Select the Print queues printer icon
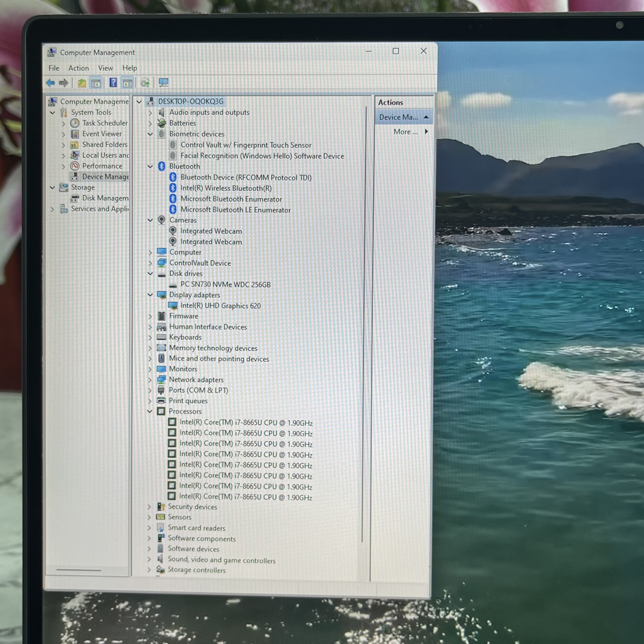 pos(161,401)
